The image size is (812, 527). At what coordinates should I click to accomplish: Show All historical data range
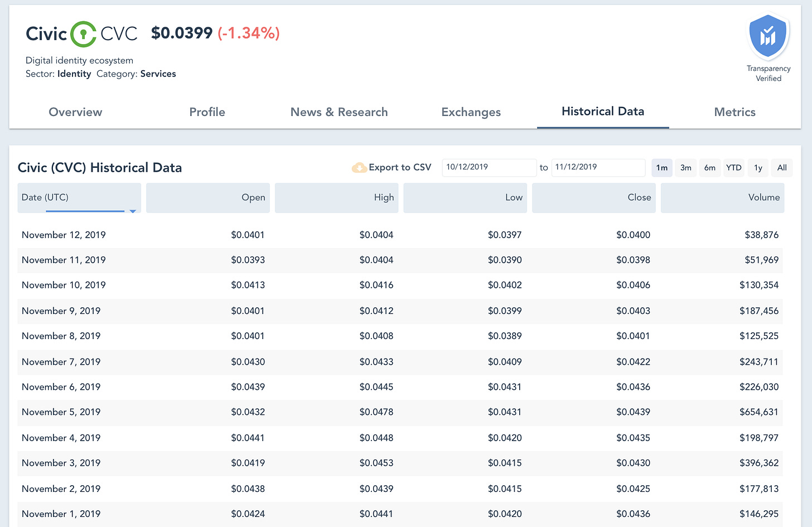coord(782,168)
